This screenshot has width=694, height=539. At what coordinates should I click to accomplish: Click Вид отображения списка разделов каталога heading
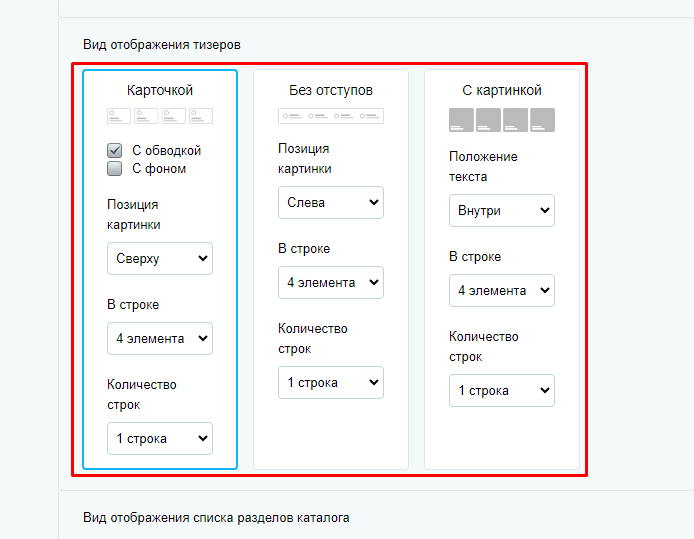point(216,517)
